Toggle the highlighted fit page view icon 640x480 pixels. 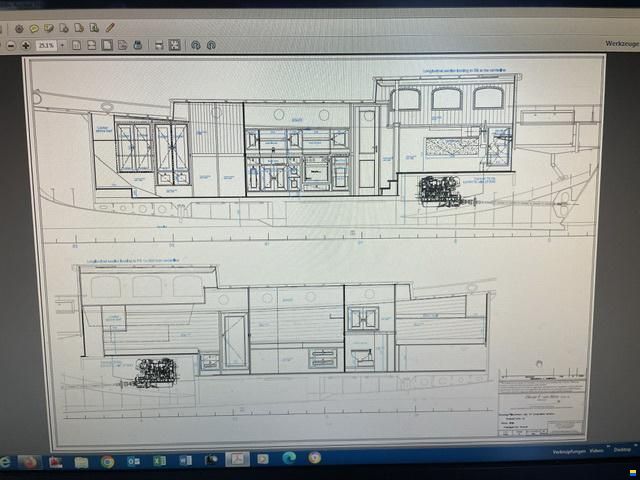[x=107, y=45]
